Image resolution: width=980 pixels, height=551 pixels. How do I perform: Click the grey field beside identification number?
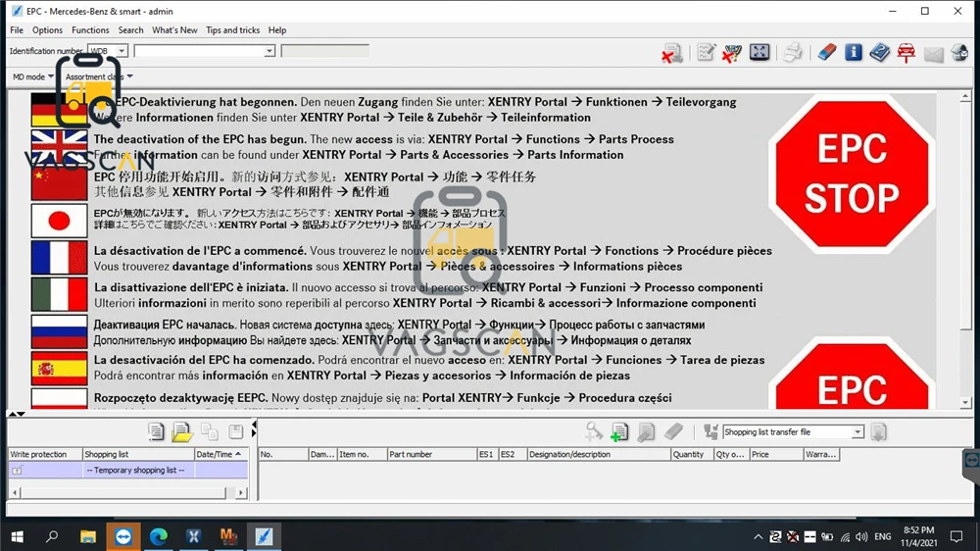325,51
